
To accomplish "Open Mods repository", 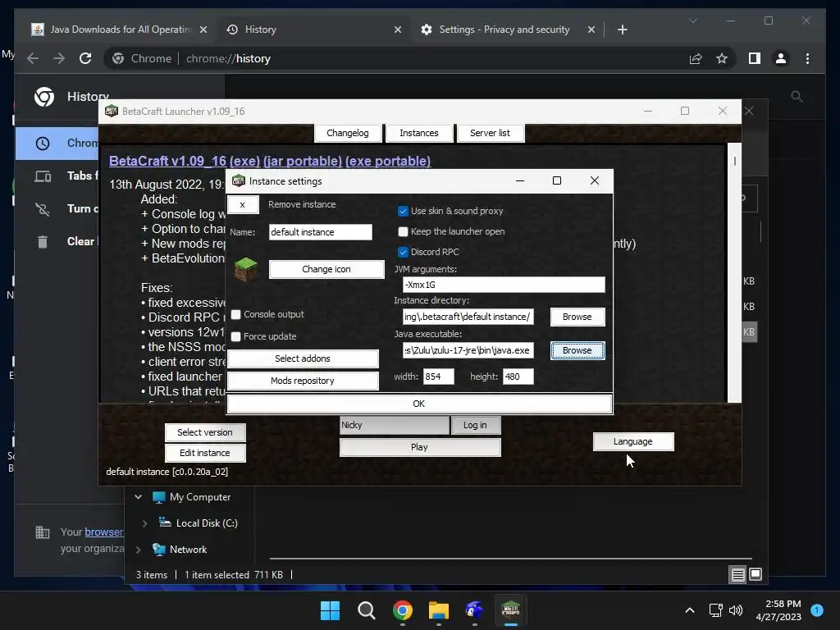I will point(303,381).
